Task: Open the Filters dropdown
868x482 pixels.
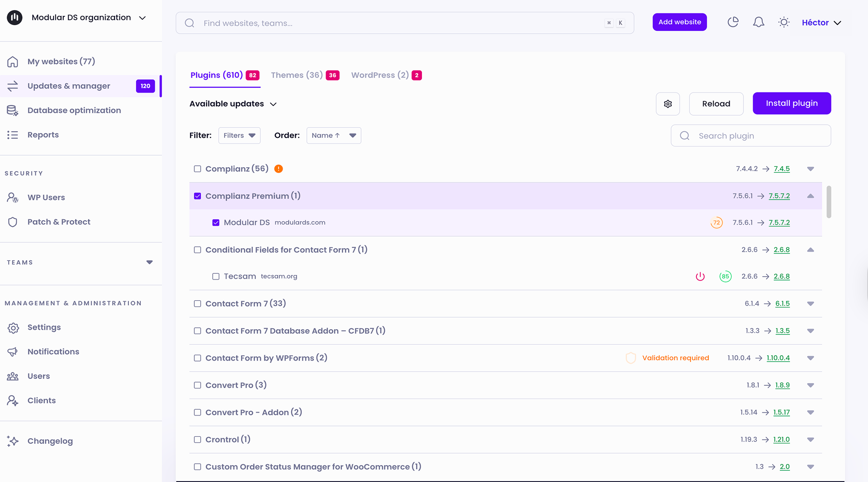Action: (x=239, y=135)
